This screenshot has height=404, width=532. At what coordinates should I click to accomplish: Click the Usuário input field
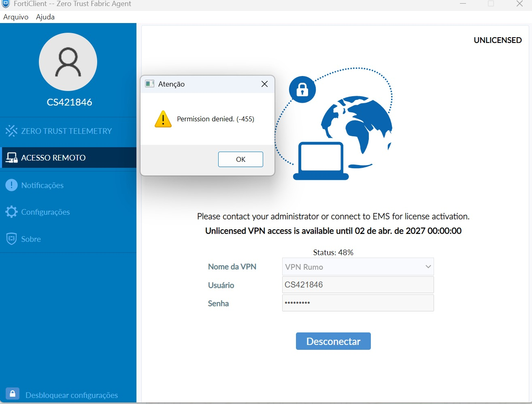point(358,285)
